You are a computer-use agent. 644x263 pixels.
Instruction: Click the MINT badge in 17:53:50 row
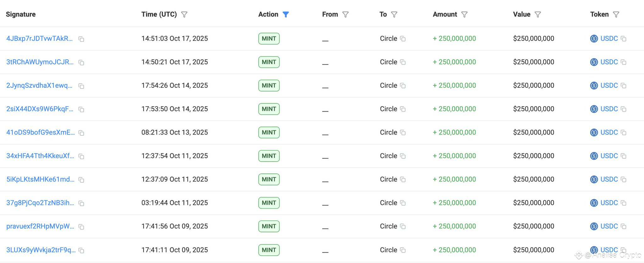point(269,109)
